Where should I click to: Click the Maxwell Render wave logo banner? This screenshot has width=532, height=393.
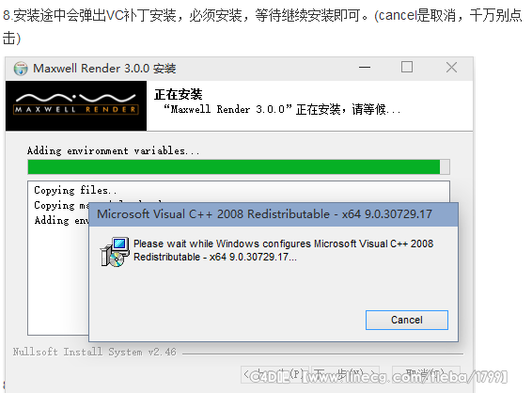(76, 105)
